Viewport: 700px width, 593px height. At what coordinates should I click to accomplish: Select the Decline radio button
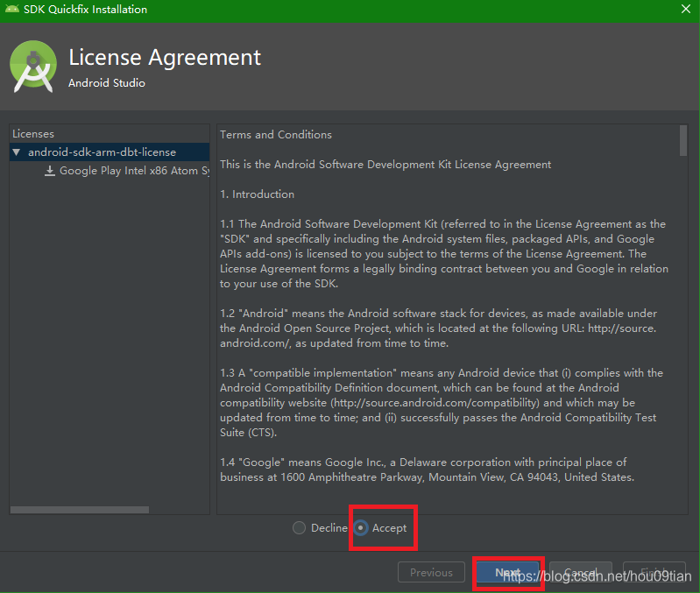pyautogui.click(x=299, y=528)
